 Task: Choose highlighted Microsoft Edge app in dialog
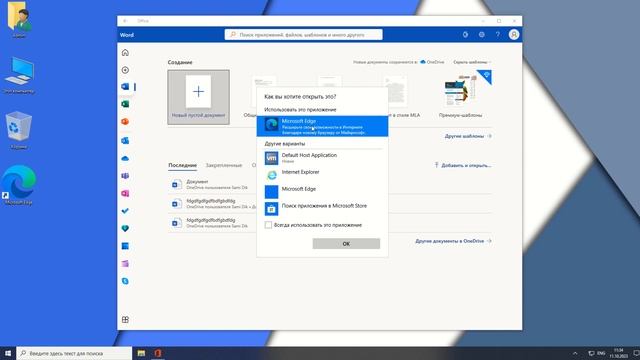(322, 126)
